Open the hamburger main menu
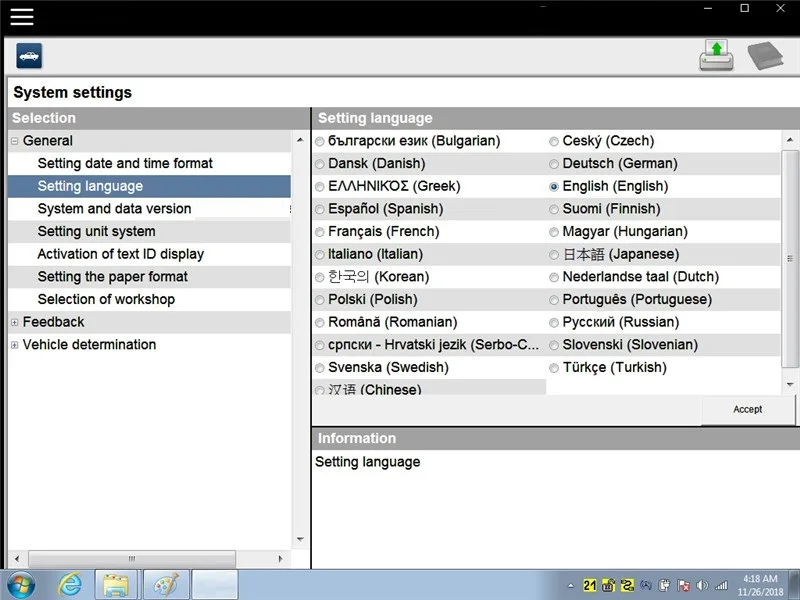 [21, 16]
